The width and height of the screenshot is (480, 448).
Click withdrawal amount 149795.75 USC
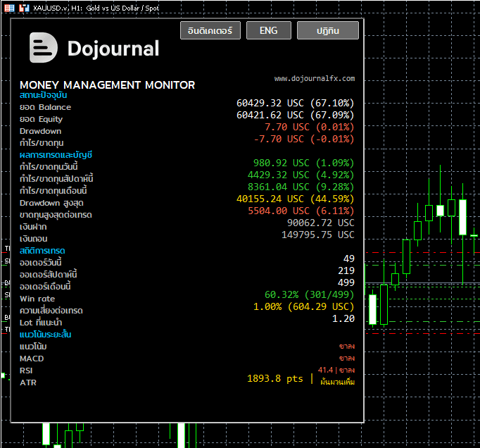coord(317,235)
